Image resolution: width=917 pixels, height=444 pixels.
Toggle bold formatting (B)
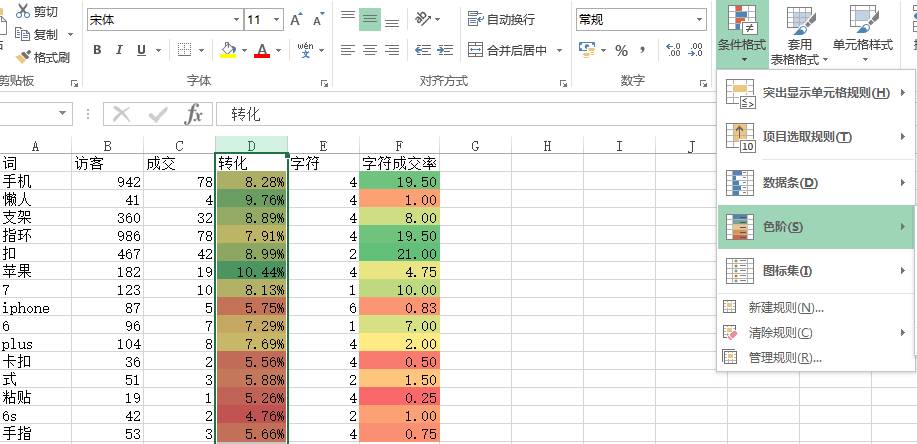click(97, 50)
